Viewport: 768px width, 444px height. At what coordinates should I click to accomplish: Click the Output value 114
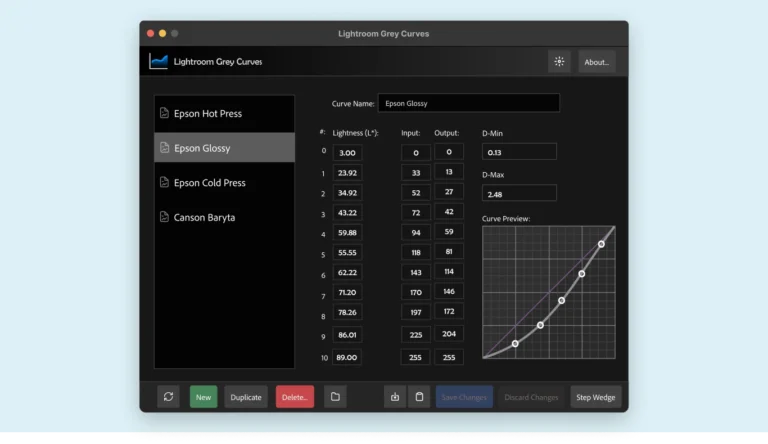[449, 271]
